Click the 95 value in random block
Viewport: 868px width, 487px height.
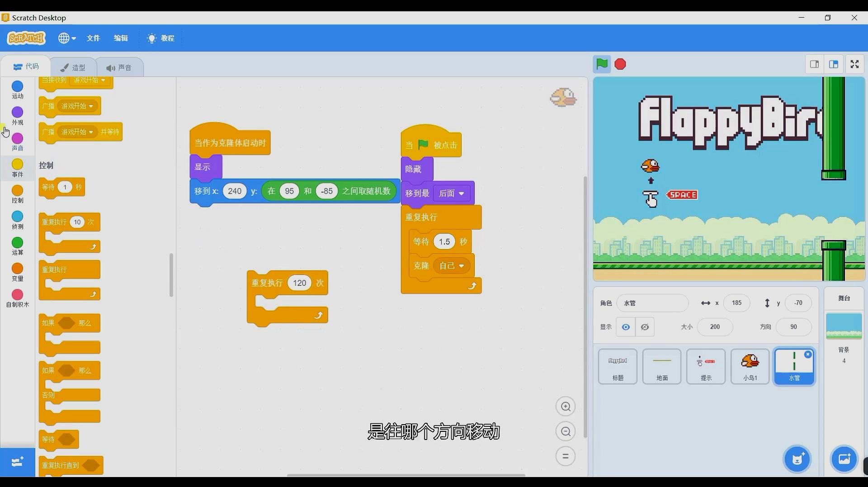289,191
